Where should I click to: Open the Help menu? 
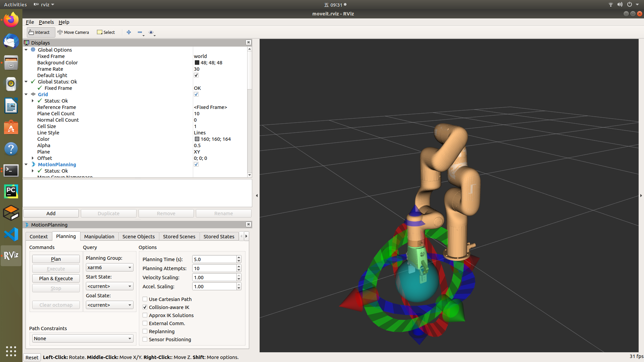tap(64, 22)
